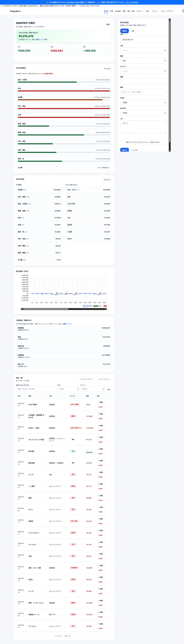The height and width of the screenshot is (644, 184).
Task: Delete the 給与振込 transaction
Action: [x=100, y=454]
